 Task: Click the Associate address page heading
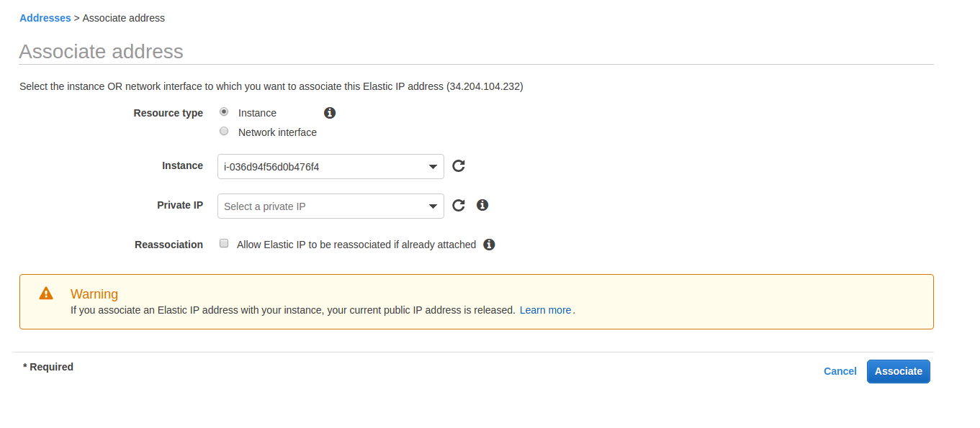click(x=101, y=51)
